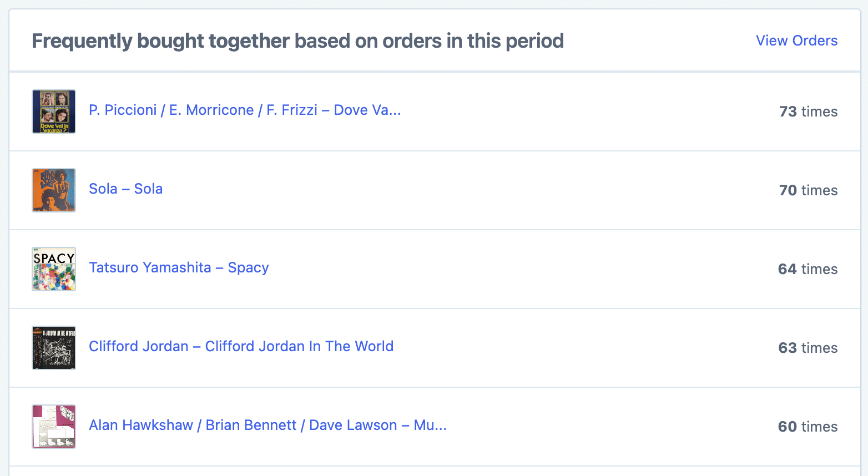The image size is (868, 476).
Task: Click the Frequently bought together heading
Action: coord(297,41)
